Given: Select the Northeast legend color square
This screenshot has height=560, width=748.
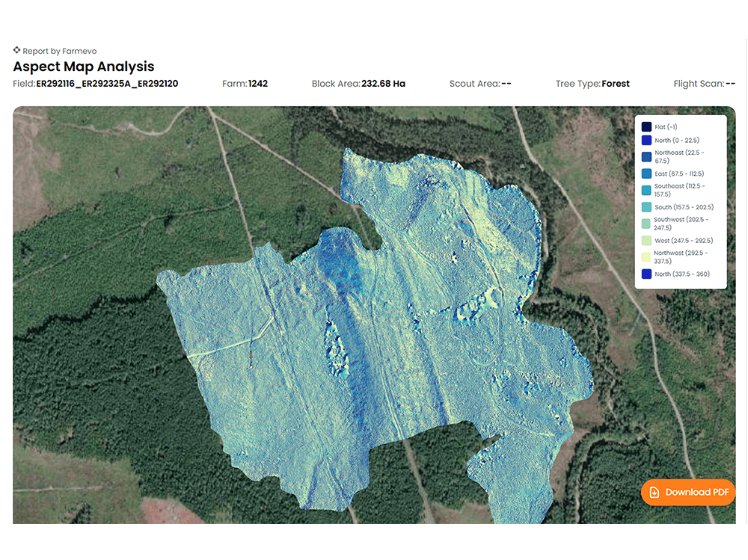Looking at the screenshot, I should tap(646, 156).
